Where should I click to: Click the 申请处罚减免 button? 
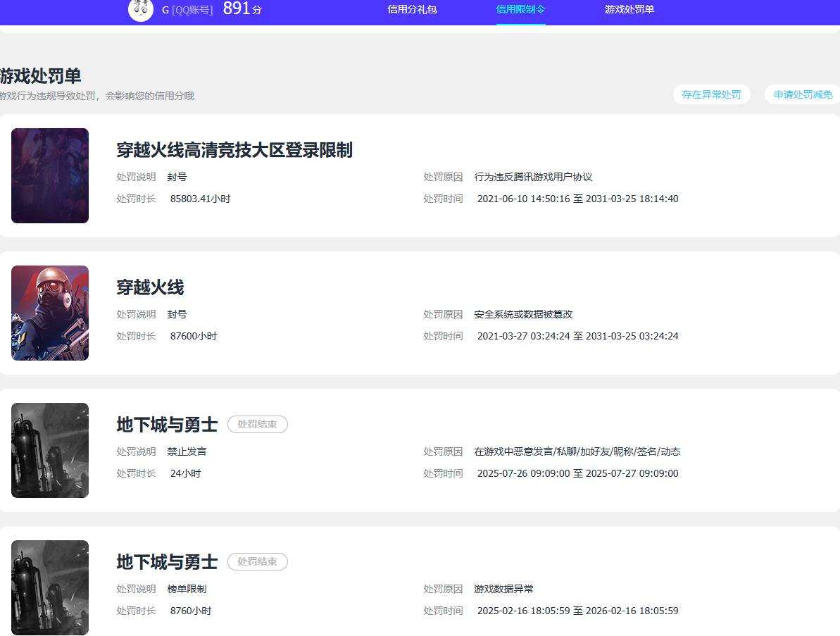click(803, 94)
